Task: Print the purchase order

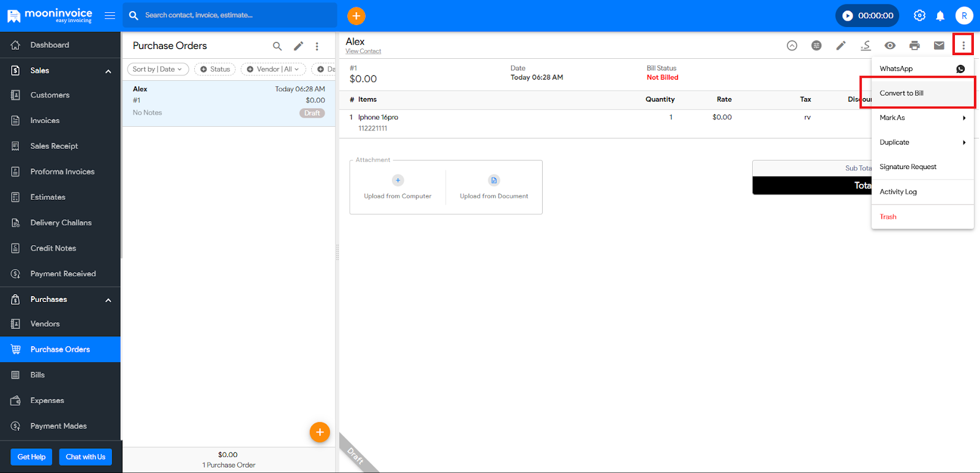Action: 914,45
